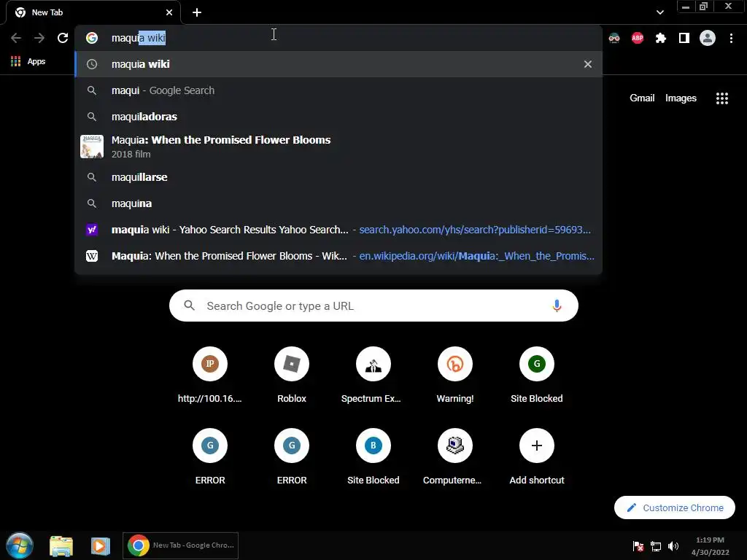This screenshot has width=747, height=560.
Task: Remove the maquia wiki suggestion
Action: click(x=588, y=64)
